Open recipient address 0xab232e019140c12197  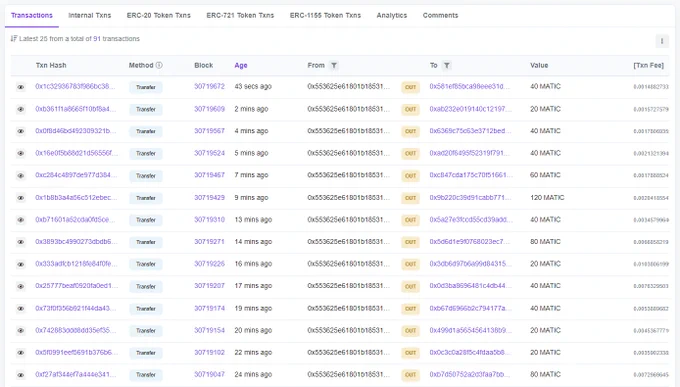(x=471, y=109)
